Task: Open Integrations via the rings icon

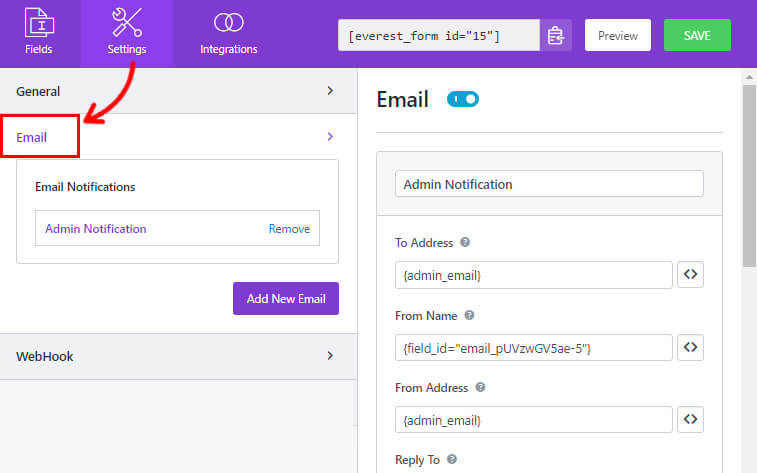Action: pyautogui.click(x=228, y=22)
